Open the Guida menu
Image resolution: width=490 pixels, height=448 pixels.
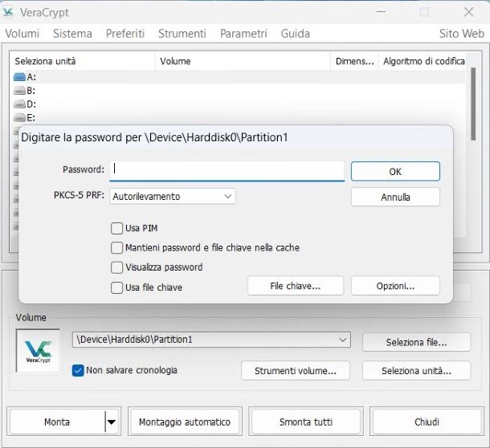pyautogui.click(x=296, y=34)
